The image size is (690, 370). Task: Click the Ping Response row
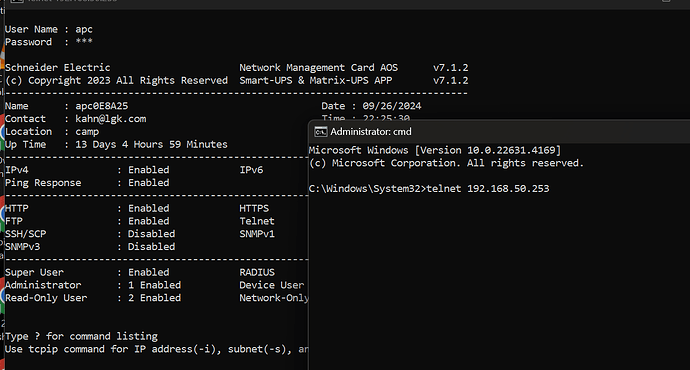[x=87, y=183]
